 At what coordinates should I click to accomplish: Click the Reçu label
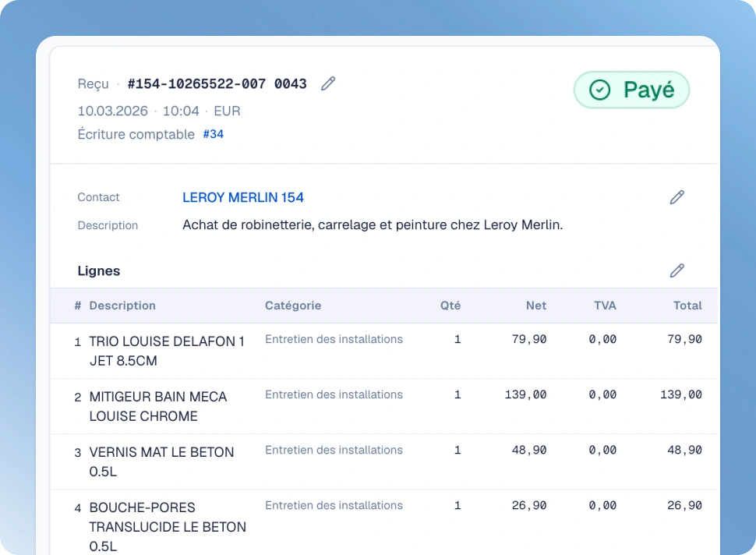click(x=93, y=84)
